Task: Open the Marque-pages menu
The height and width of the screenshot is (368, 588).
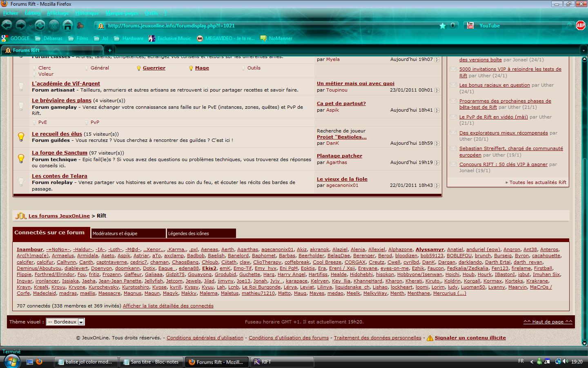Action: point(122,13)
